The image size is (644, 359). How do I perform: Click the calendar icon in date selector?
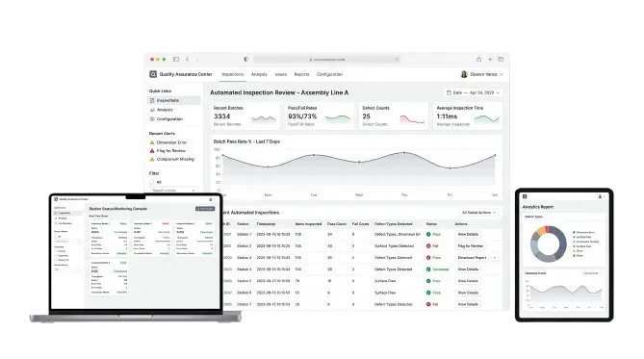click(449, 92)
